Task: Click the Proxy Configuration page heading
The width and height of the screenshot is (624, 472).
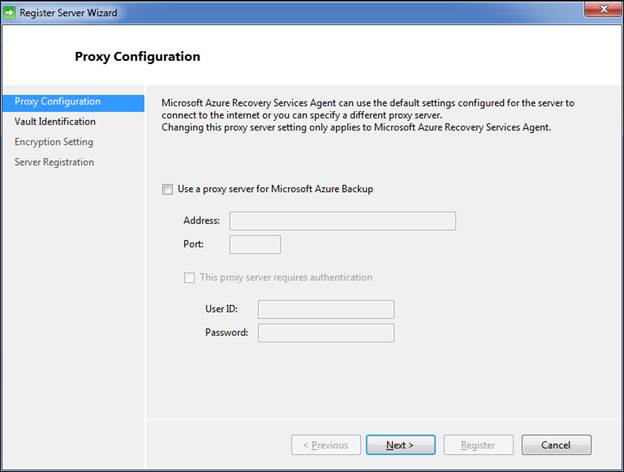Action: coord(137,57)
